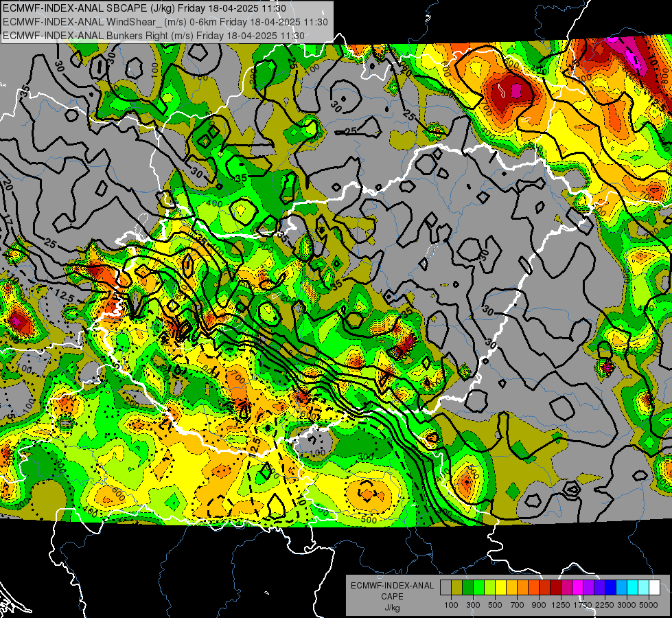
Task: Click the bright magenta legend swatch
Action: (578, 588)
